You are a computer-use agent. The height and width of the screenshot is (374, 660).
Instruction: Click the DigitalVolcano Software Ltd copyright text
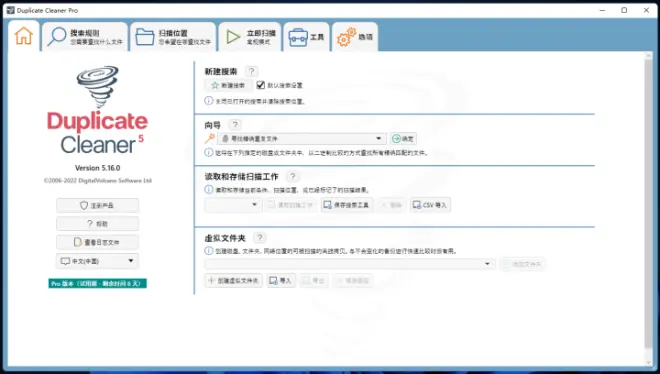pos(98,180)
